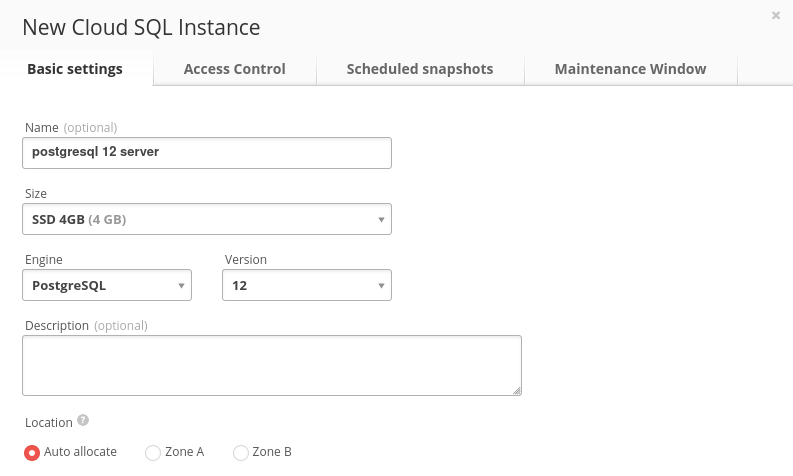Click the Size dropdown arrow
The height and width of the screenshot is (476, 793).
click(381, 220)
